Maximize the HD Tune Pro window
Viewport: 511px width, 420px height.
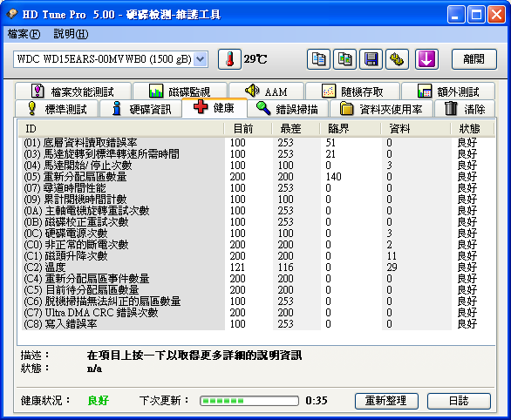476,14
